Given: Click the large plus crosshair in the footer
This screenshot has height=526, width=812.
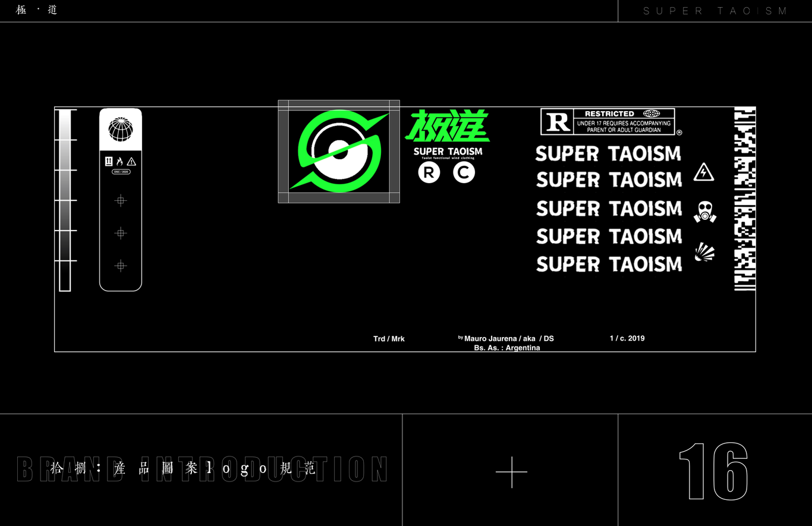Looking at the screenshot, I should [x=511, y=473].
